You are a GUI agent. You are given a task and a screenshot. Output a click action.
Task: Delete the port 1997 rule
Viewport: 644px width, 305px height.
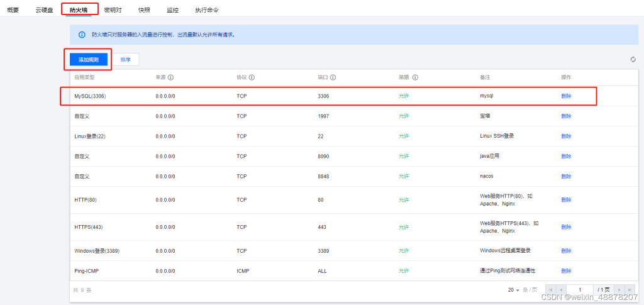pos(567,116)
